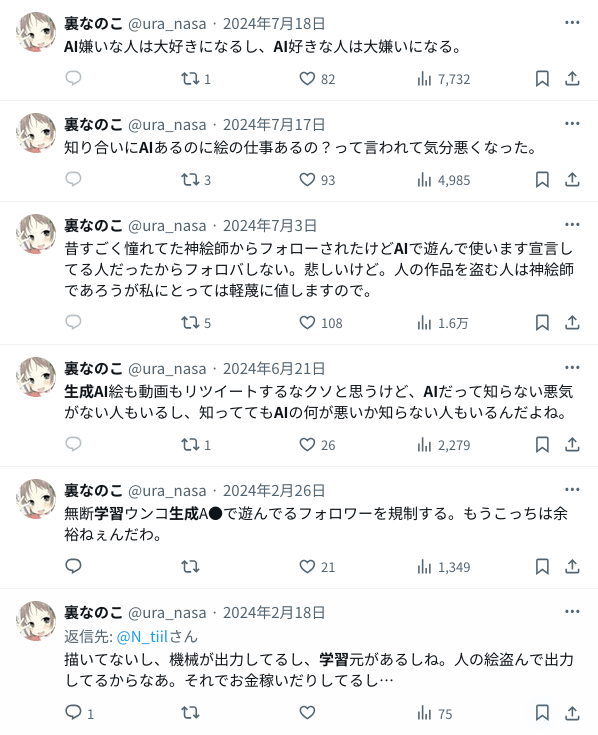This screenshot has width=598, height=735.
Task: Share the July 17 tweet
Action: click(x=572, y=180)
